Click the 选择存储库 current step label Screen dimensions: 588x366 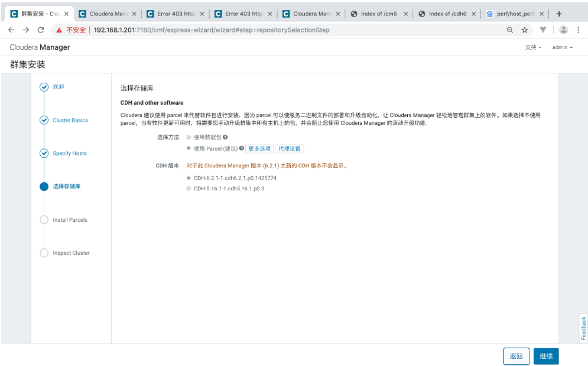pos(66,186)
